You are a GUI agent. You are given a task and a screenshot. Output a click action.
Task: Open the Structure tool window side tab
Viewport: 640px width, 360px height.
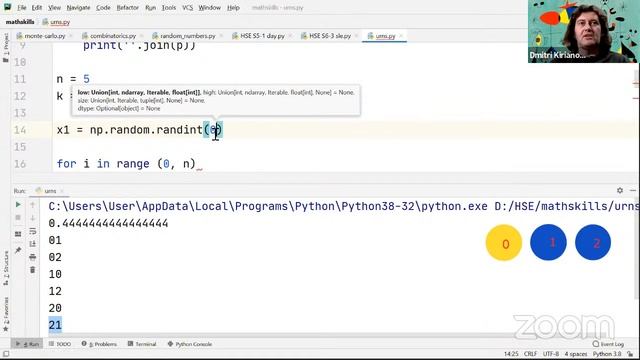point(5,268)
